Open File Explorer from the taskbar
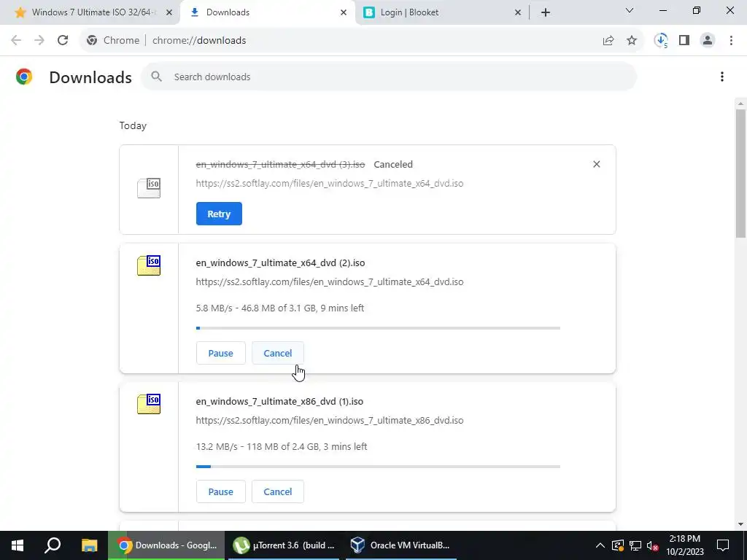 (89, 545)
